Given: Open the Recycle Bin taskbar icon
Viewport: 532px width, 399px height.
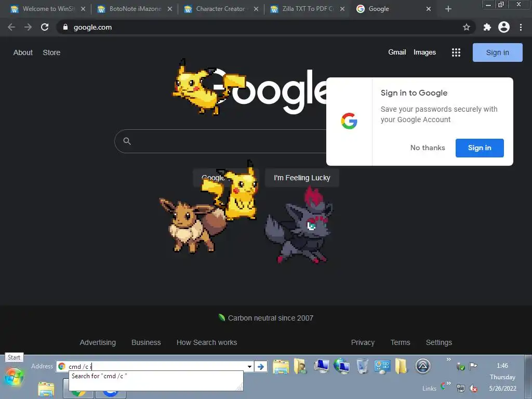Looking at the screenshot, I should (x=362, y=366).
